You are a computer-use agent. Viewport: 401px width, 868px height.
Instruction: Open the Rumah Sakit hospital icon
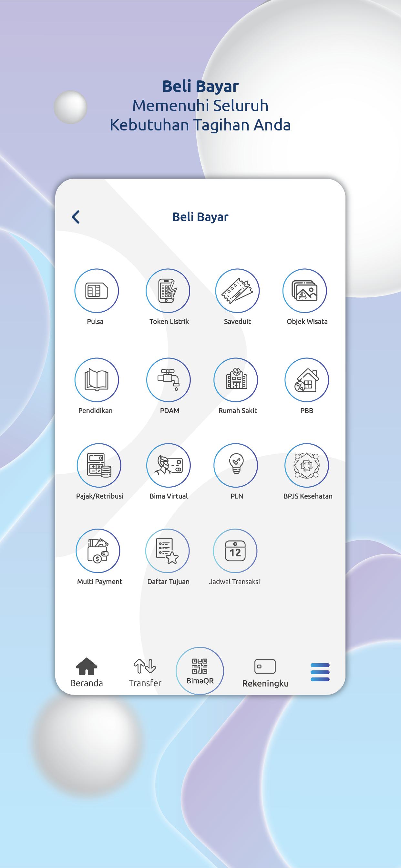click(x=236, y=380)
